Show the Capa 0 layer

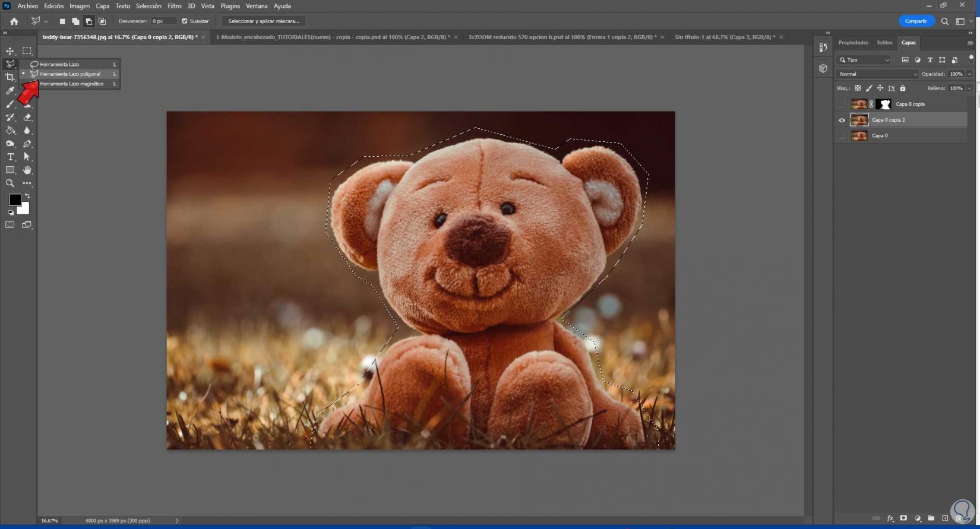(x=842, y=136)
